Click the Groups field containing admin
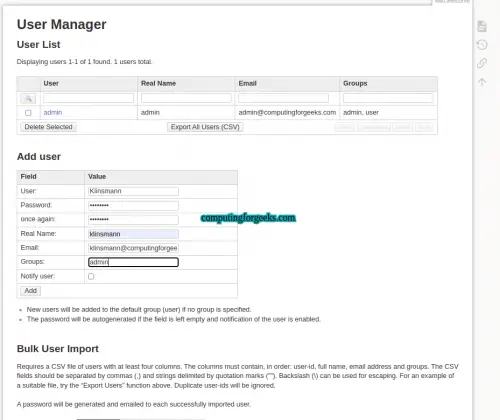 133,262
